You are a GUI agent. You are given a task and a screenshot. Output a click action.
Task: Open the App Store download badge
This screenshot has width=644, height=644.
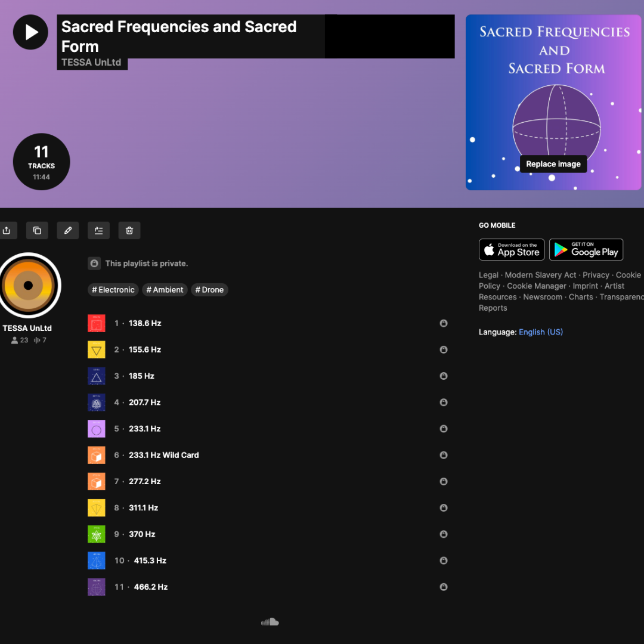pos(512,249)
